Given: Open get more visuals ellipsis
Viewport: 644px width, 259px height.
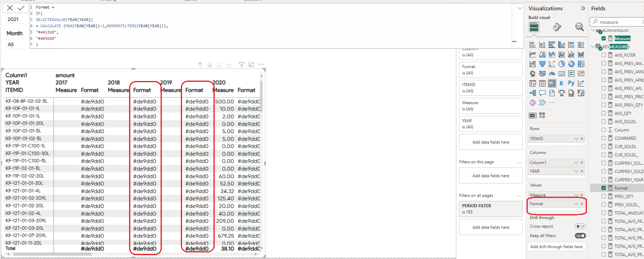Looking at the screenshot, I should click(552, 102).
